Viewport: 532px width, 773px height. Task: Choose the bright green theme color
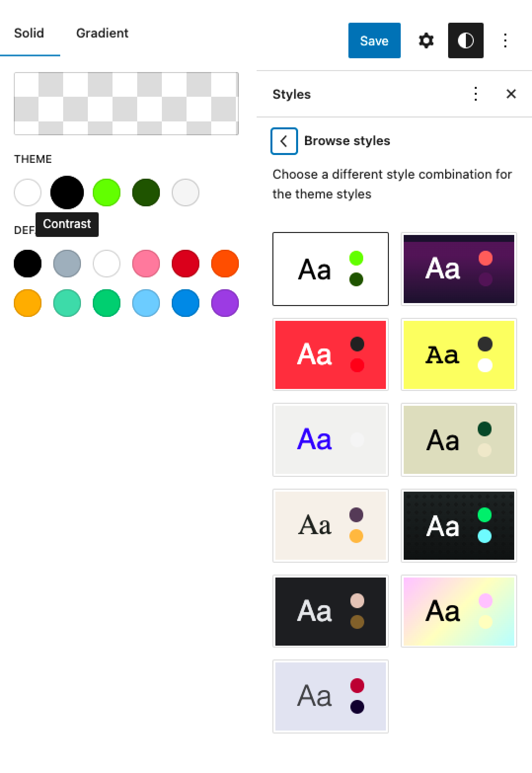click(107, 193)
